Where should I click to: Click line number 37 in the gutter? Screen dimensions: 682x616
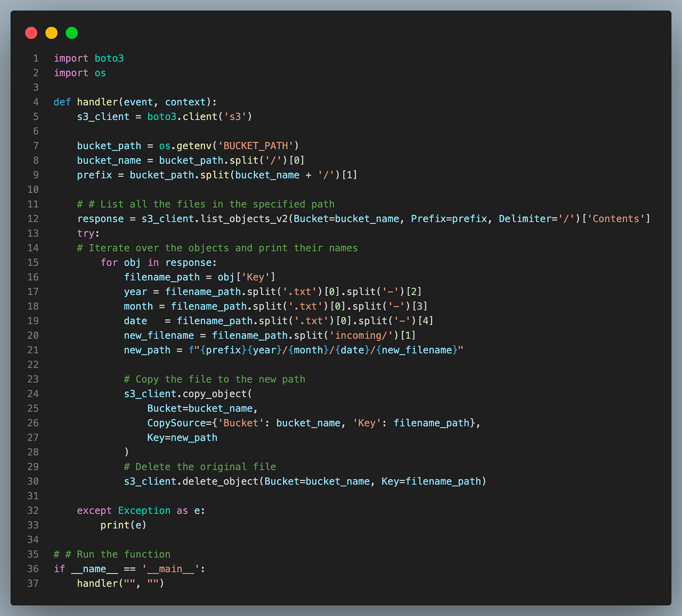pos(33,584)
